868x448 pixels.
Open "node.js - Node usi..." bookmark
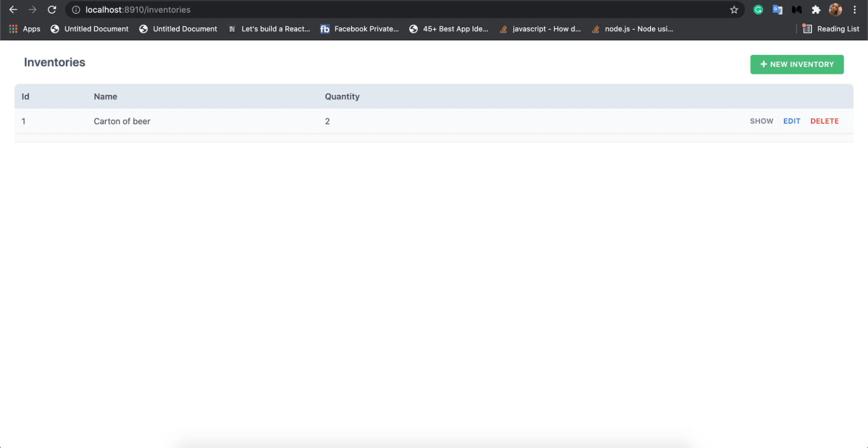click(632, 29)
